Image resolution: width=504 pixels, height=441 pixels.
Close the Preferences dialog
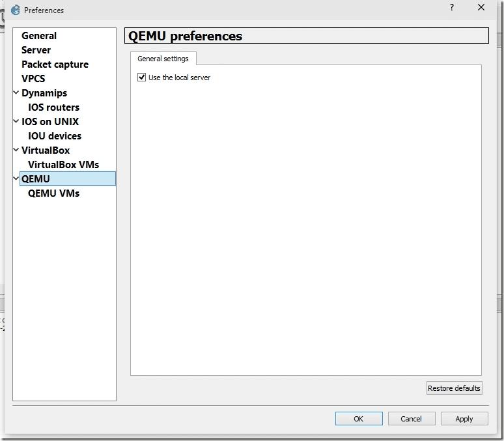(x=481, y=7)
